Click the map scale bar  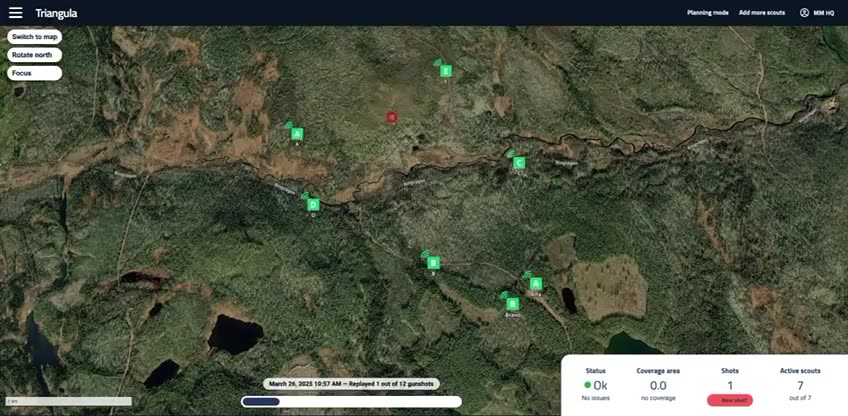[x=68, y=401]
